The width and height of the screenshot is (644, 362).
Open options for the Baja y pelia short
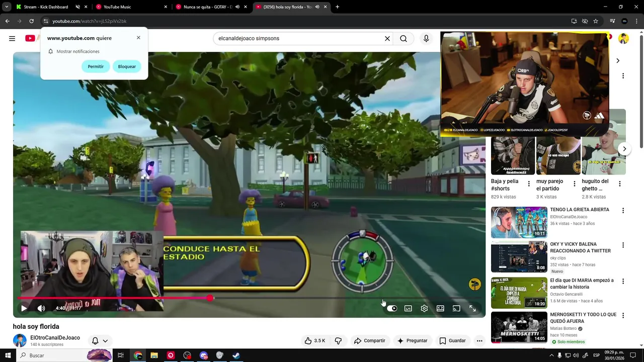[529, 184]
